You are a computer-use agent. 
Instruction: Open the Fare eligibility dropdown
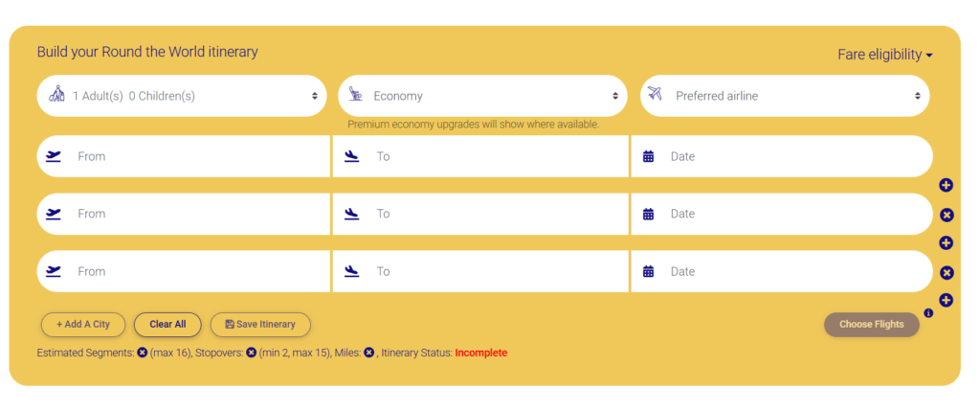885,56
